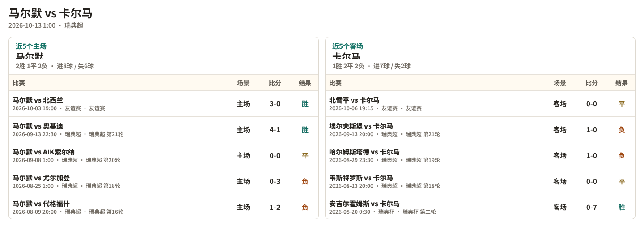Click result 胜 in 安吉尔霍姆斯 row
Image resolution: width=644 pixels, height=225 pixels.
(622, 207)
